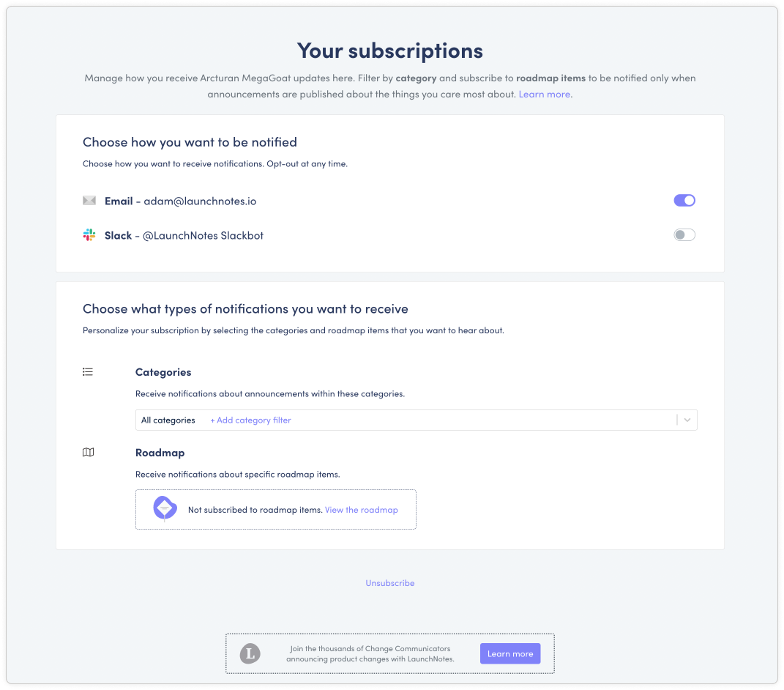The image size is (784, 690).
Task: Click the @LaunchNotes Slackbot label
Action: coord(203,236)
